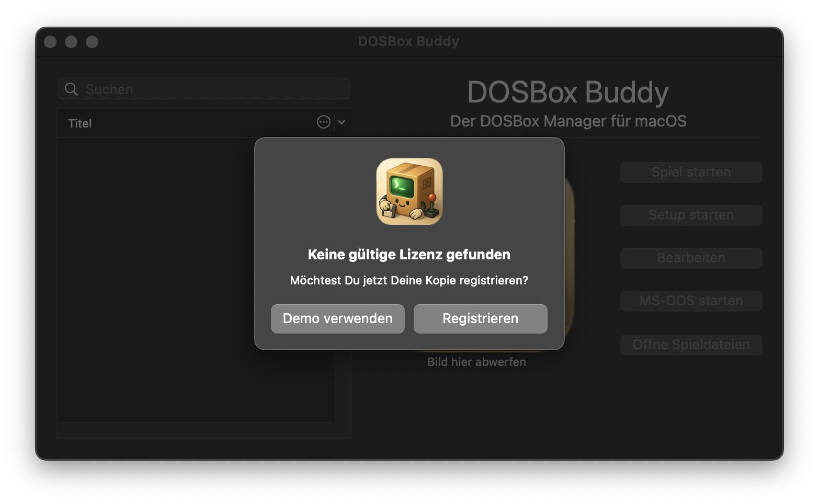
Task: Open Öffne Spieldateien button
Action: pos(690,345)
